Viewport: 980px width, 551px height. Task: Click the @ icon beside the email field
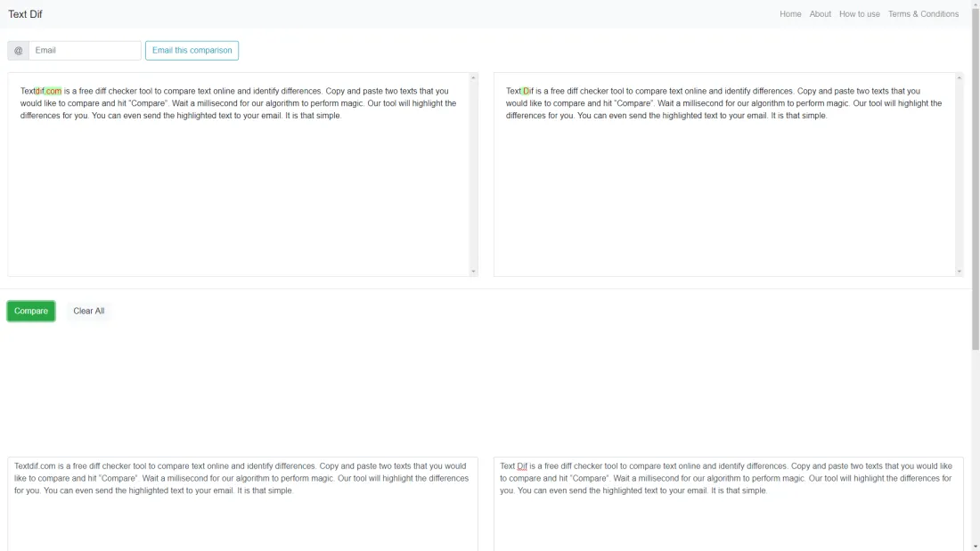(18, 50)
